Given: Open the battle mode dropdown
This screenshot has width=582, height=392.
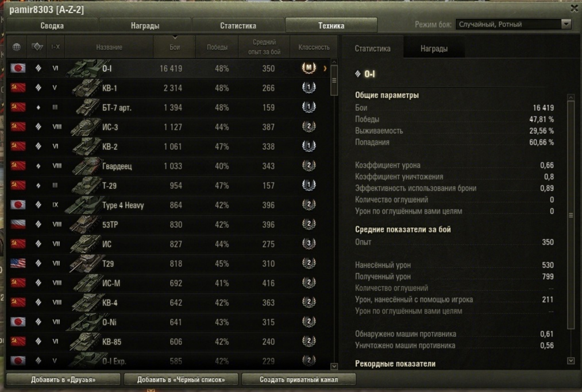Looking at the screenshot, I should click(513, 25).
